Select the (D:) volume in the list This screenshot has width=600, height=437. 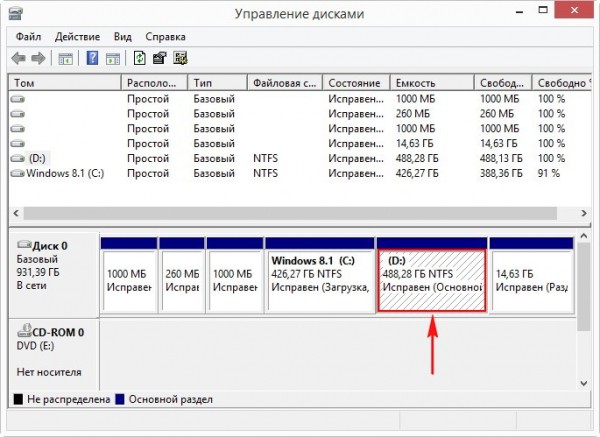(x=37, y=158)
